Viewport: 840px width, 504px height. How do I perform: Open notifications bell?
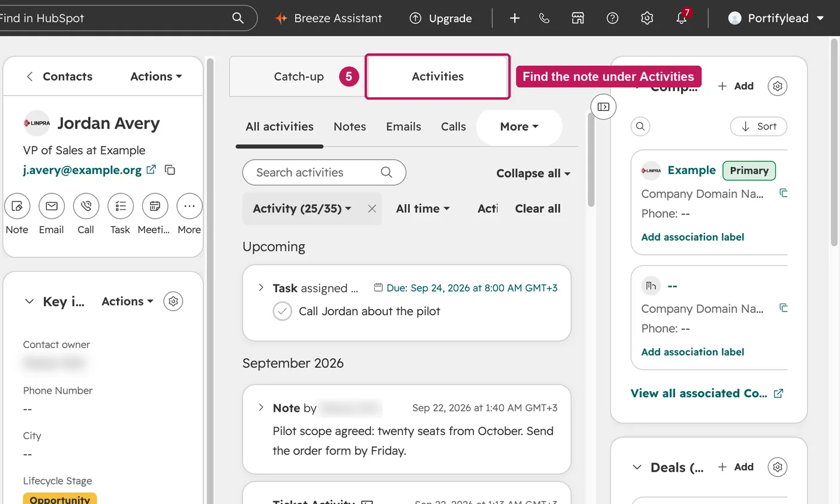click(x=682, y=18)
